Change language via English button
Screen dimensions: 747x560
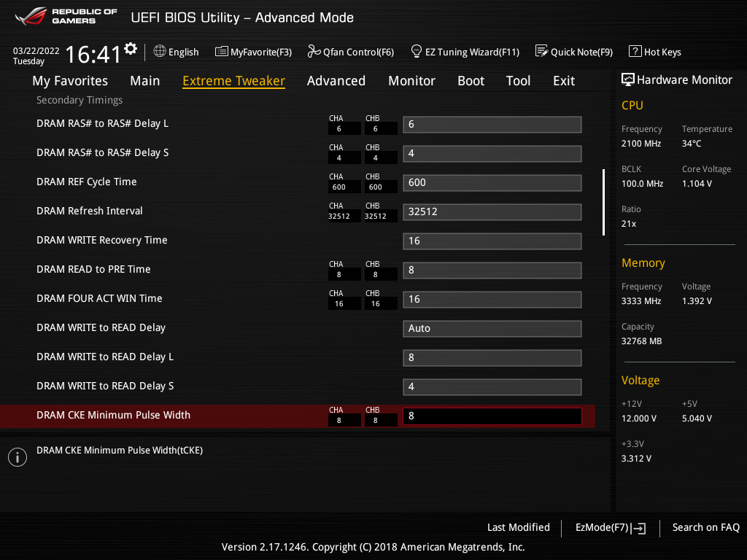click(x=177, y=52)
